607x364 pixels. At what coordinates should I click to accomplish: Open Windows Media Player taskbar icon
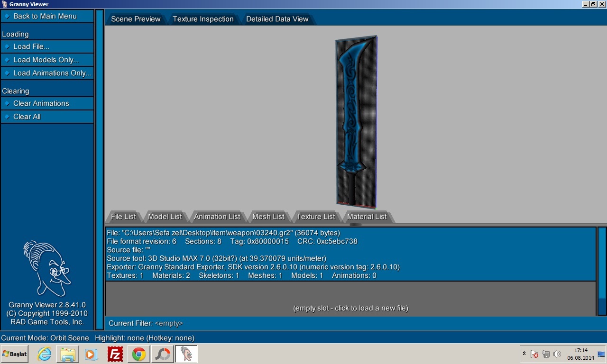tap(91, 354)
